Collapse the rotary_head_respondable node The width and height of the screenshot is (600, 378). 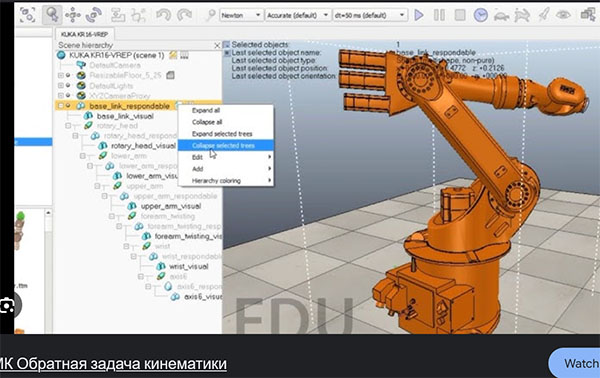pyautogui.click(x=75, y=136)
